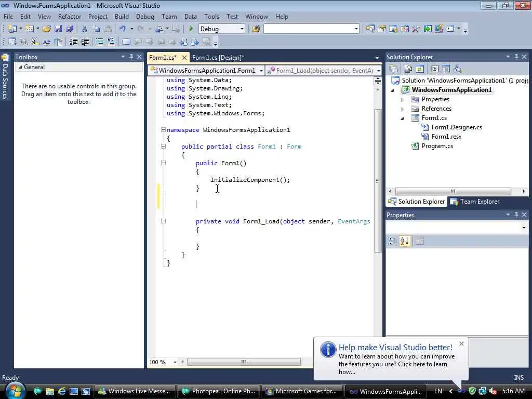
Task: Select Program.cs in Solution Explorer
Action: (437, 146)
